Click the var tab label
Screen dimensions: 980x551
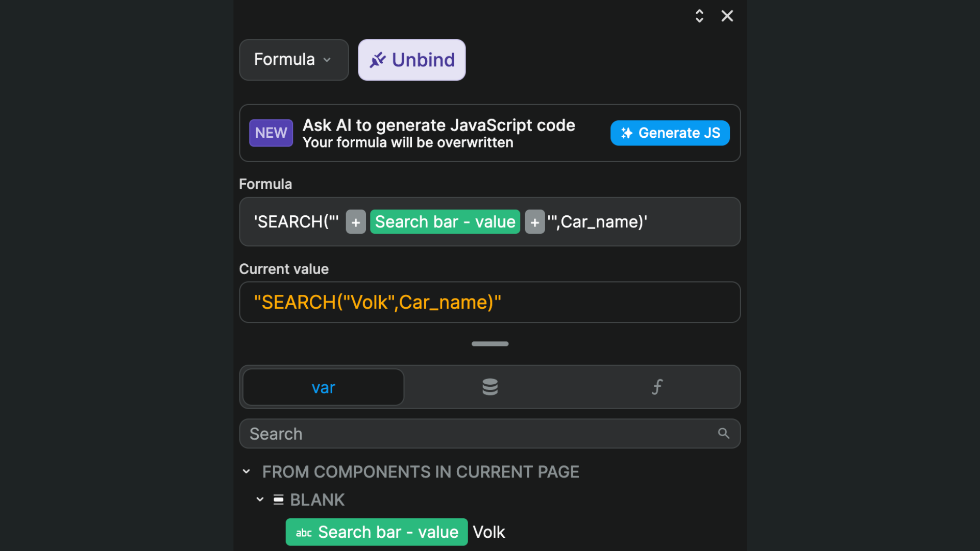(324, 387)
